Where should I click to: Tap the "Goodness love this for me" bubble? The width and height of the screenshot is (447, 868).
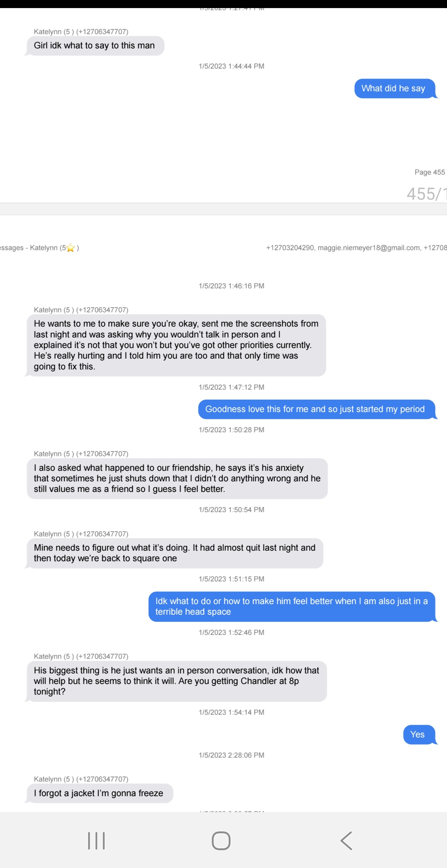pyautogui.click(x=315, y=409)
